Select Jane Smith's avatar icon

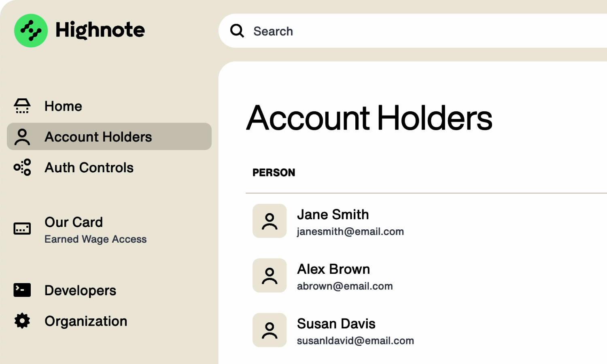[x=270, y=221]
